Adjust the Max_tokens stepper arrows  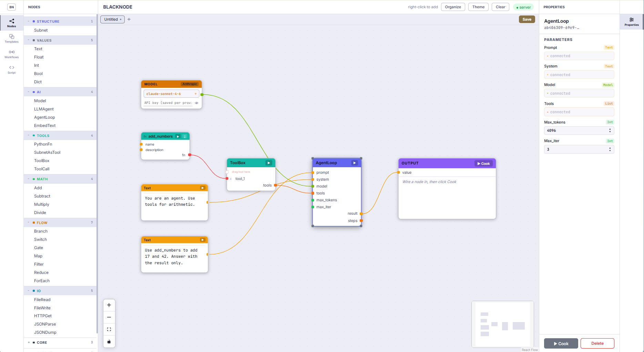tap(610, 130)
